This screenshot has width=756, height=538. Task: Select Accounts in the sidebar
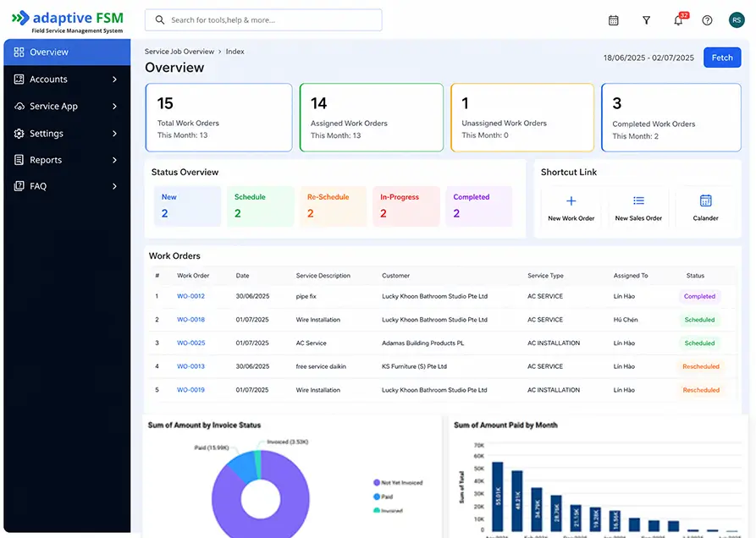click(x=67, y=79)
